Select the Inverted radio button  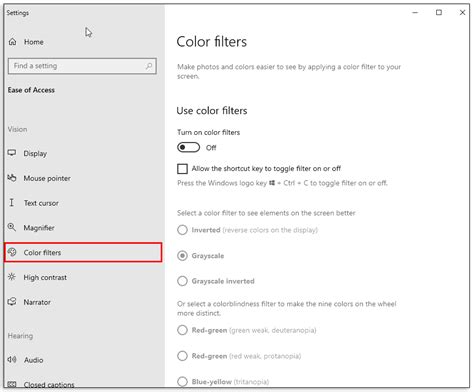click(182, 230)
